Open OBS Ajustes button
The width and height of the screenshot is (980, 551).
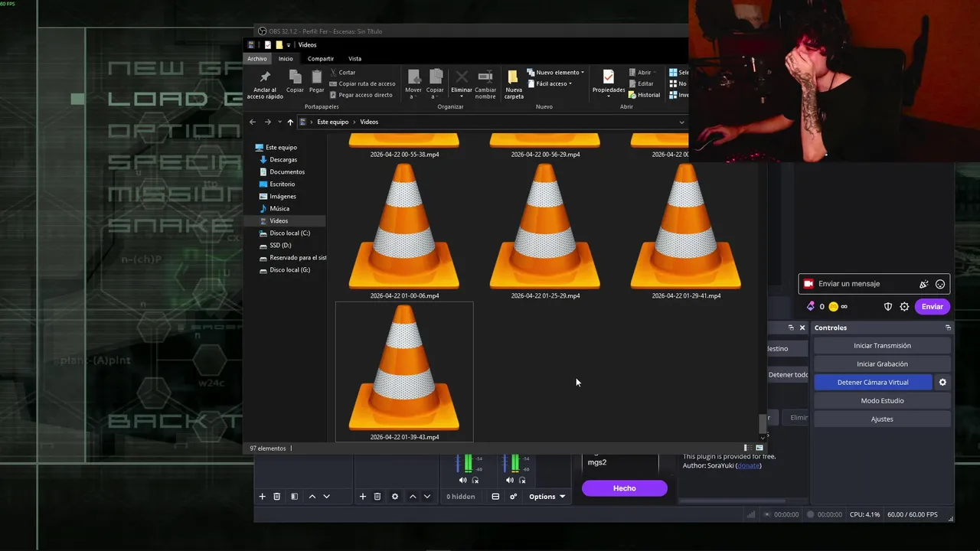(882, 419)
